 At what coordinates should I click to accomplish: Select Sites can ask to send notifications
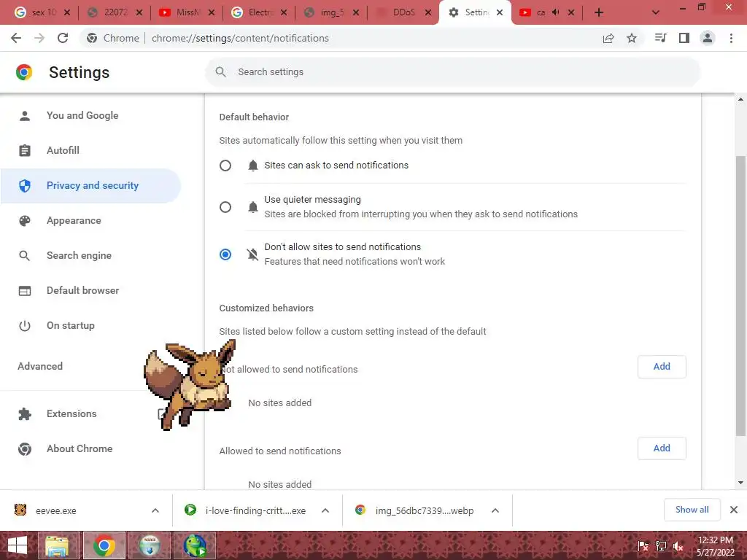point(225,166)
